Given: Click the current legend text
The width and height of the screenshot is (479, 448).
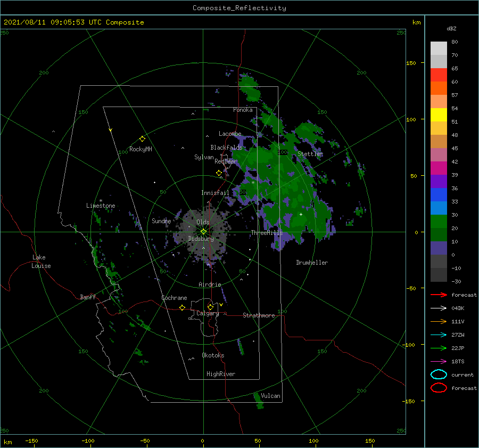Looking at the screenshot, I should pyautogui.click(x=463, y=374).
